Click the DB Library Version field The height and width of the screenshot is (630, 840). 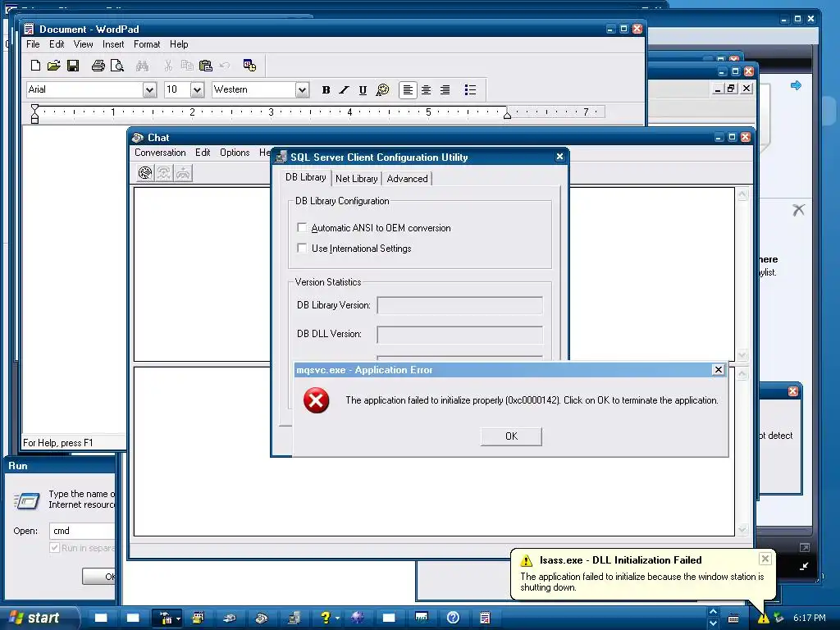[459, 305]
